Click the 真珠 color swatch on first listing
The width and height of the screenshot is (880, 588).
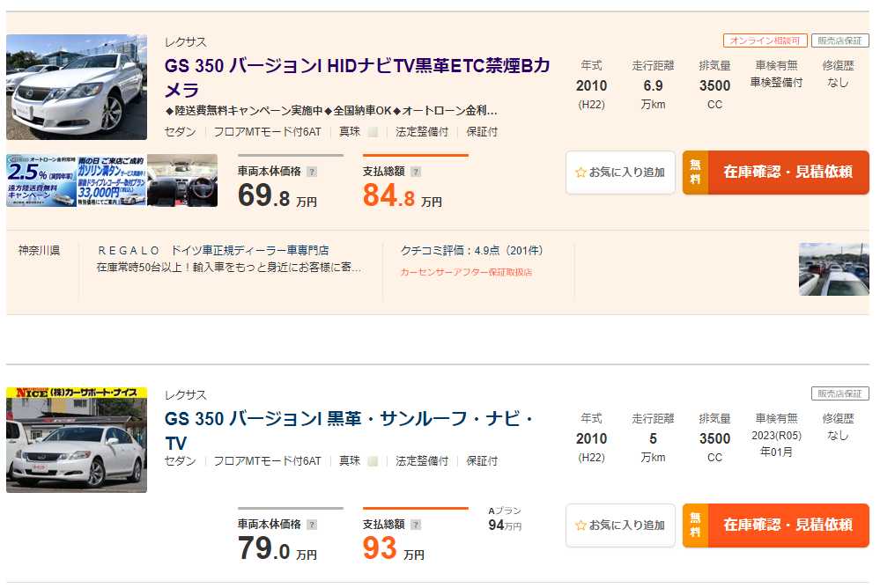point(373,132)
